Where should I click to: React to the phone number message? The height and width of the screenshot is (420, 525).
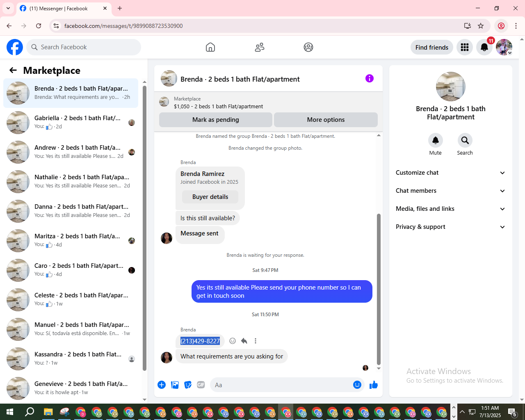pos(233,341)
